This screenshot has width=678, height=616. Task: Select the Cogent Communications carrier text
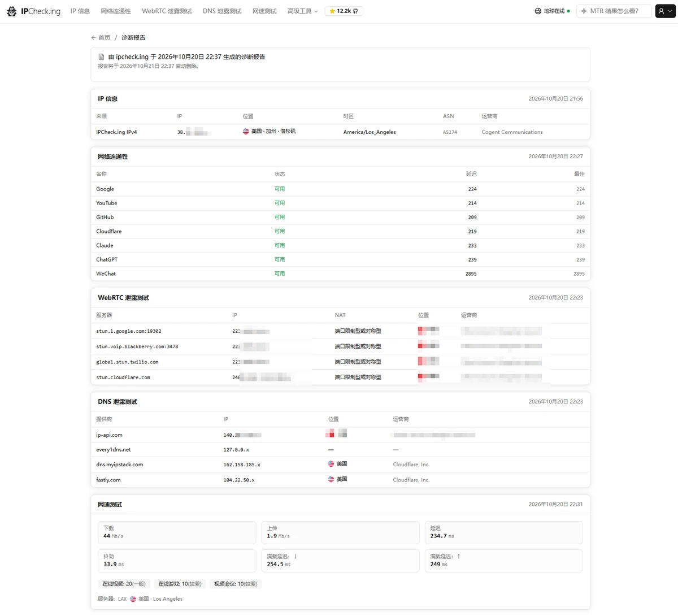(512, 132)
